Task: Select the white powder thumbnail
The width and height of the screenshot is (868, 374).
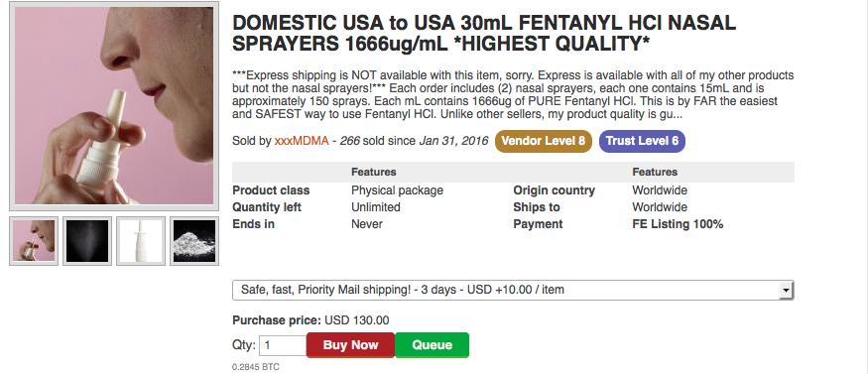Action: point(194,241)
